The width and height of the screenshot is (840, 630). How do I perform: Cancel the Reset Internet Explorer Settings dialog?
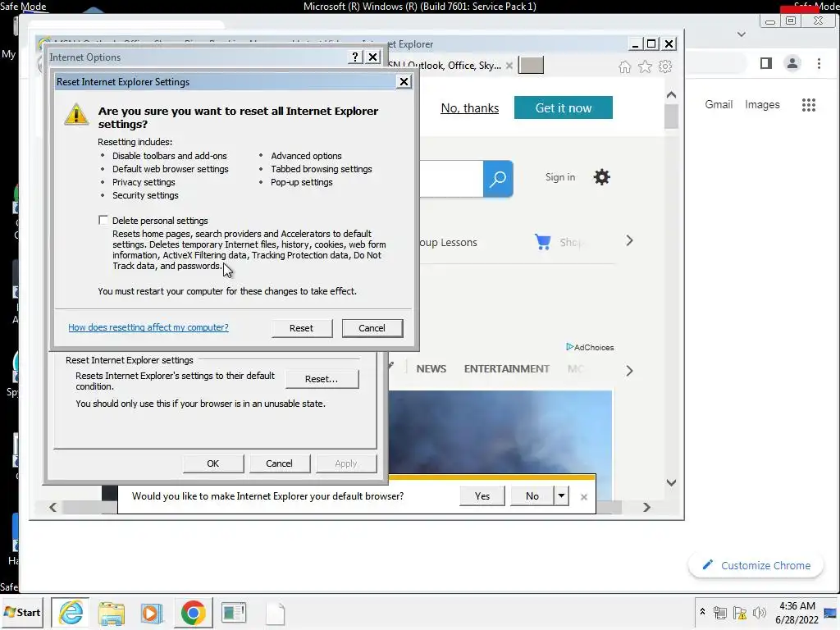tap(372, 328)
